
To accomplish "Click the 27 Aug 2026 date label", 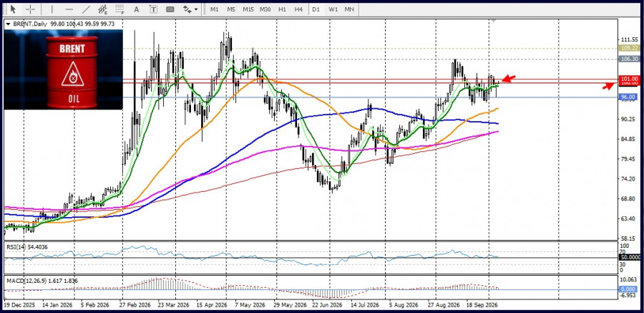I will pyautogui.click(x=444, y=306).
